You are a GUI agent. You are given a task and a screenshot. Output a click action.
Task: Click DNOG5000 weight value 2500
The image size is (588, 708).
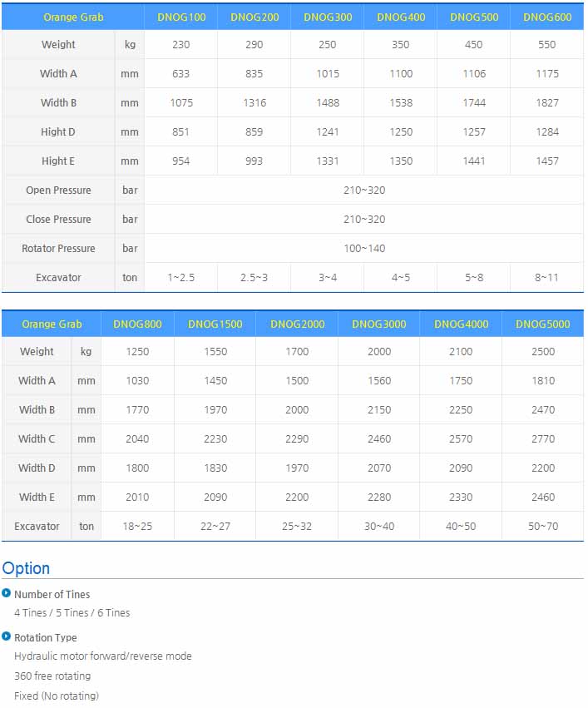coord(543,352)
